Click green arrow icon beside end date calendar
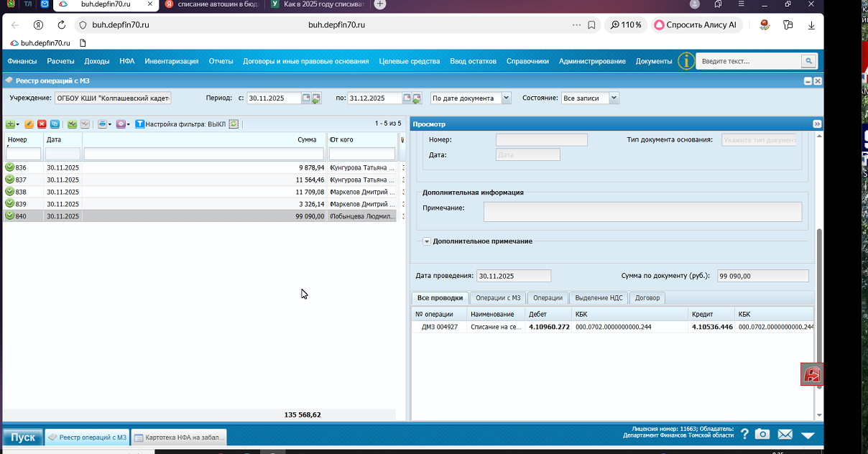 coord(417,98)
